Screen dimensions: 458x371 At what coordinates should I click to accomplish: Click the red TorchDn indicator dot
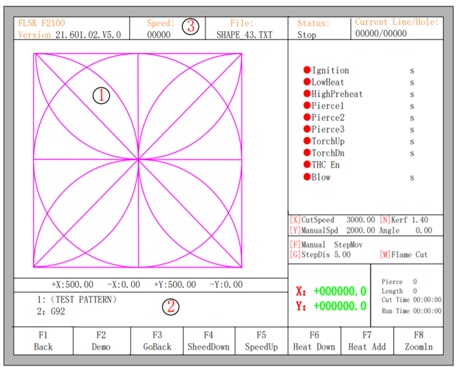(307, 152)
